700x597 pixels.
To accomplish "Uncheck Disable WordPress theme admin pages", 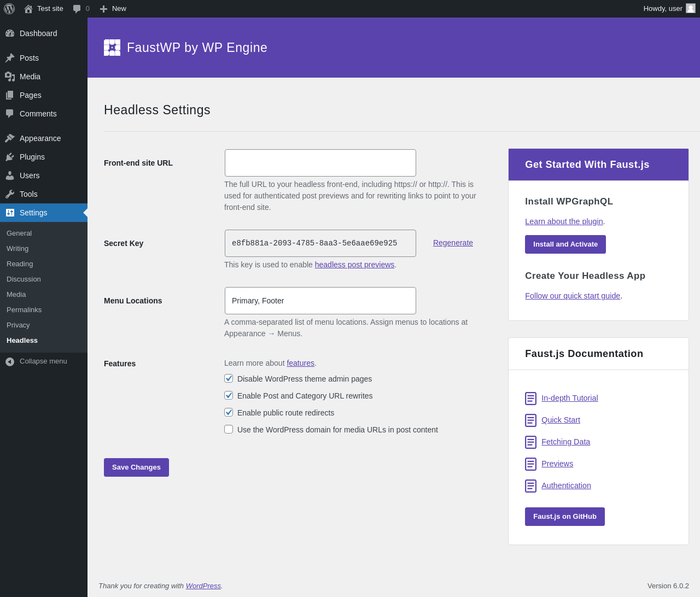I will point(229,378).
